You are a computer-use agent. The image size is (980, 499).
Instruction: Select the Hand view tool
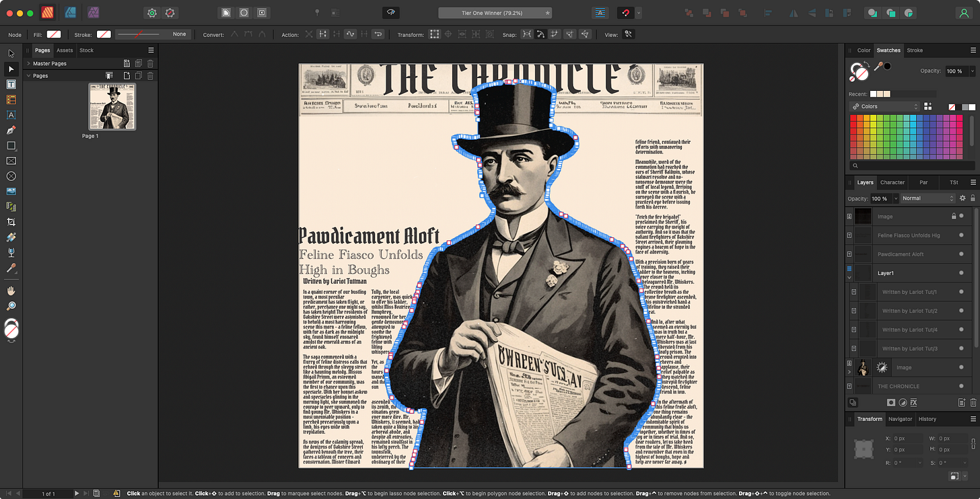click(11, 291)
